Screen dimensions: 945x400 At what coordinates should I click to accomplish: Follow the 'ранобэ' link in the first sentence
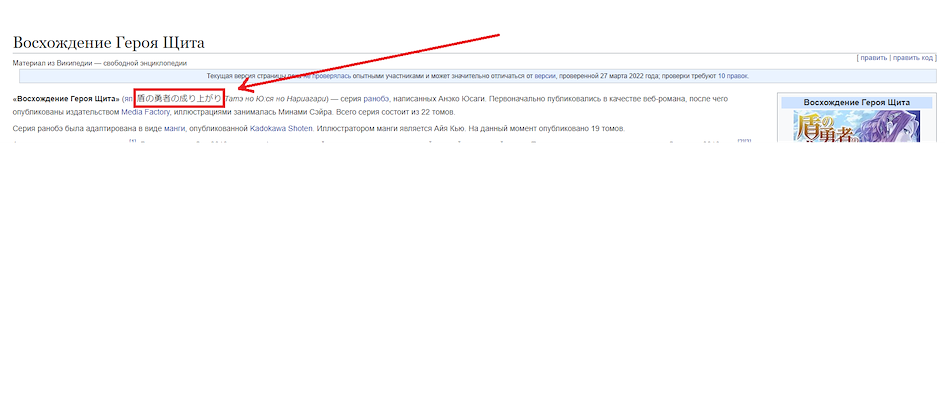pos(376,98)
